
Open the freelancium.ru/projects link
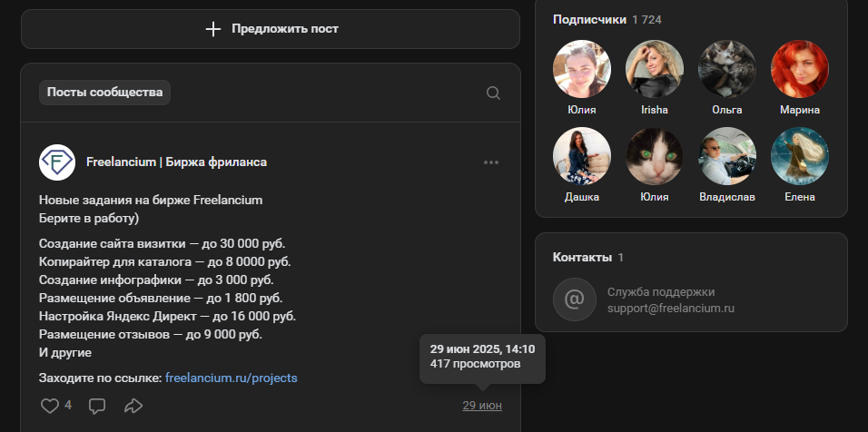(x=231, y=378)
